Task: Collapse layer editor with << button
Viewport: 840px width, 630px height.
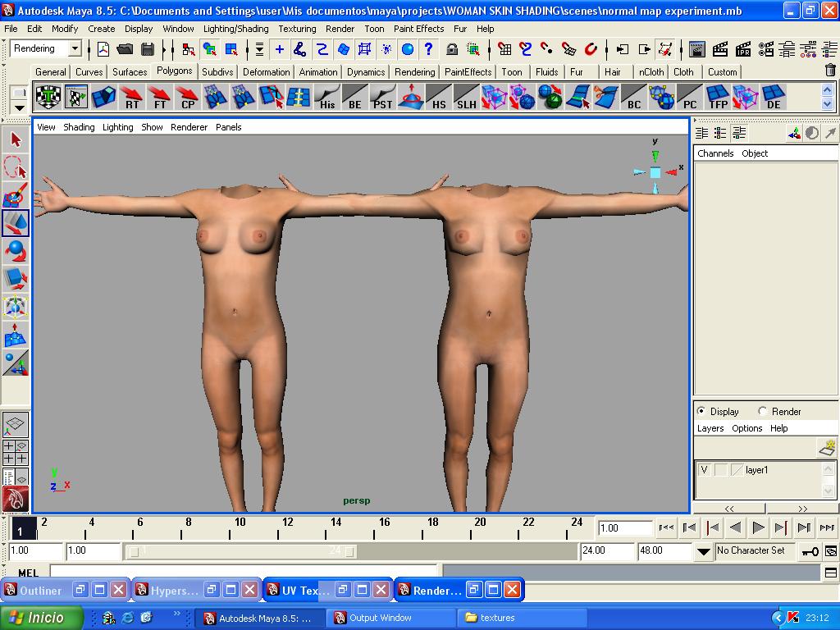Action: pos(729,509)
